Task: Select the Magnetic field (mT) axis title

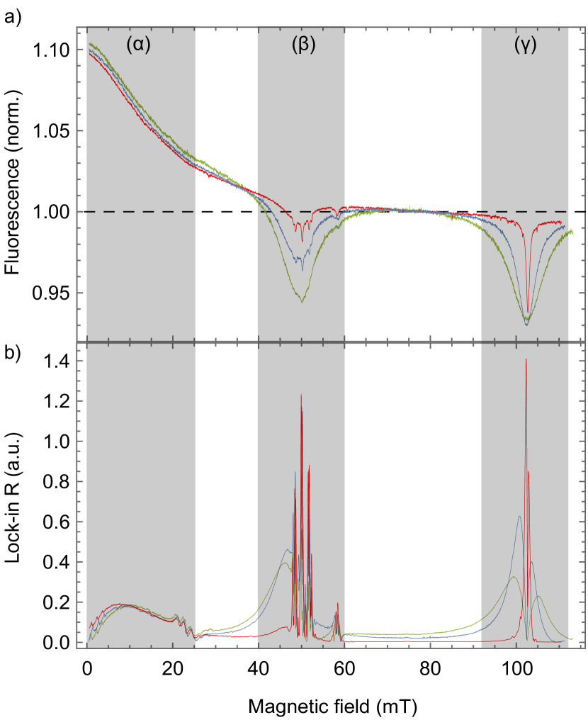Action: pyautogui.click(x=333, y=706)
